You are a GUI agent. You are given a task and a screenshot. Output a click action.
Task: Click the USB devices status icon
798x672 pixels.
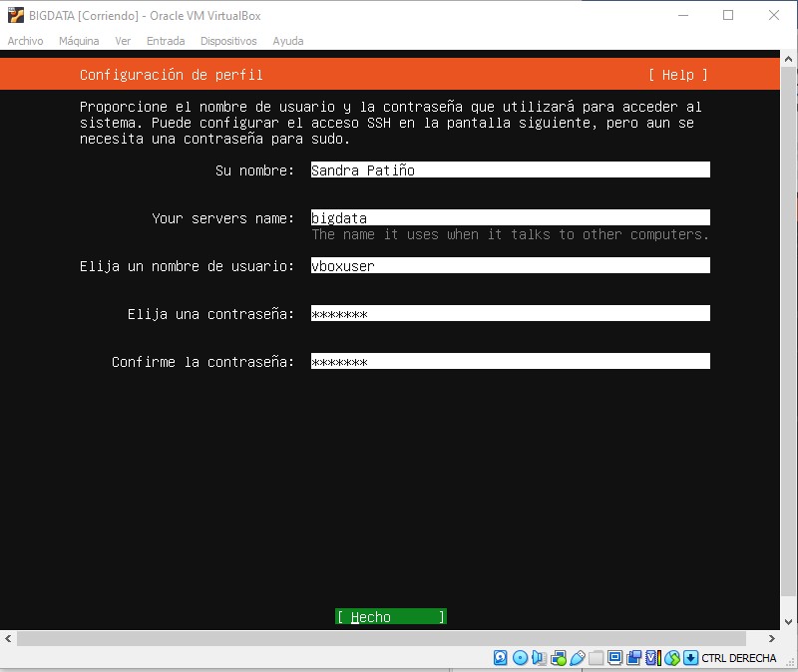(x=576, y=658)
